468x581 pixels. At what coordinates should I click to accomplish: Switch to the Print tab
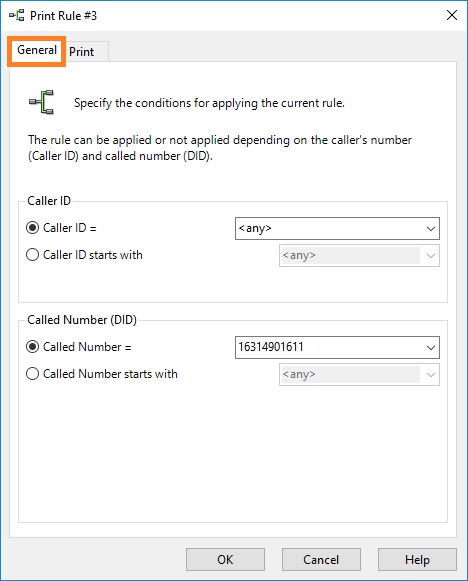point(82,52)
